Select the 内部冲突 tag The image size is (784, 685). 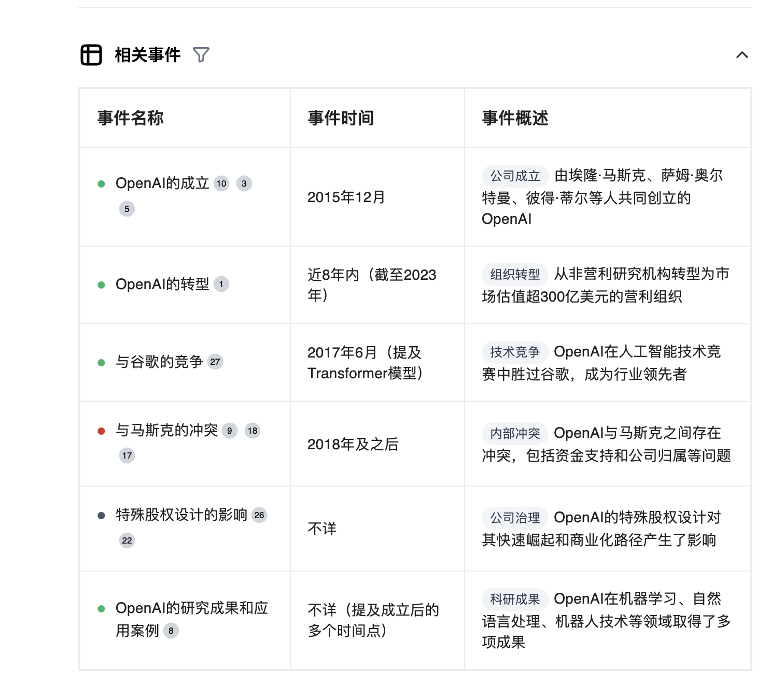pyautogui.click(x=515, y=433)
